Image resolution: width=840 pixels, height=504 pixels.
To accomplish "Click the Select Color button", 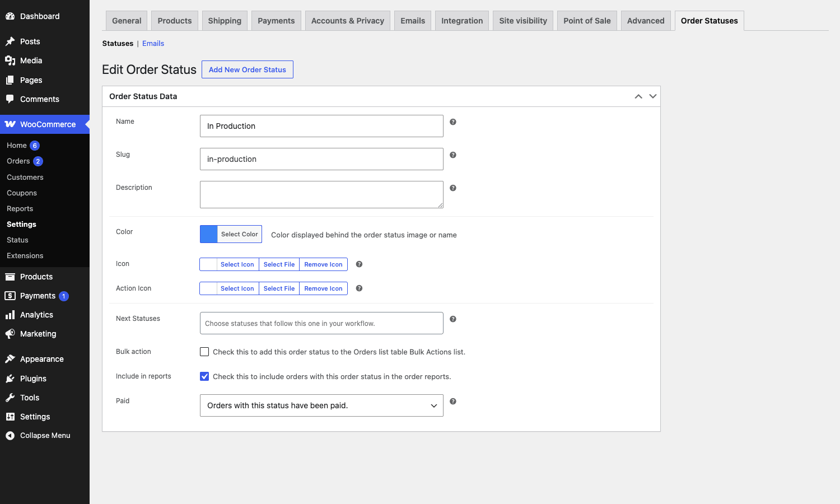I will [240, 234].
